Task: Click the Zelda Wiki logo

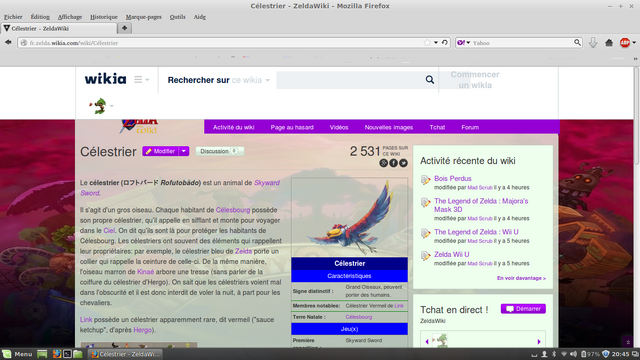Action: click(x=139, y=127)
